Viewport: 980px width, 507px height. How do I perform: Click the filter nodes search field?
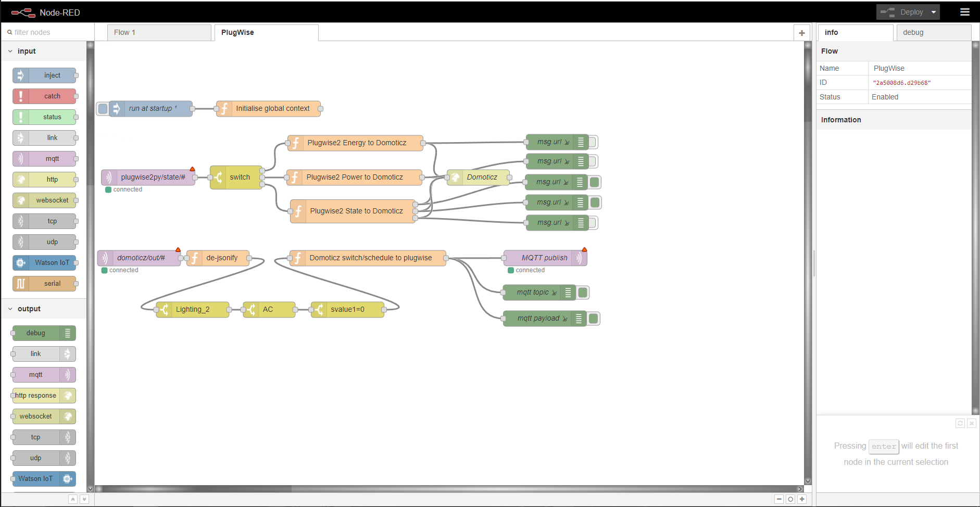tap(48, 32)
